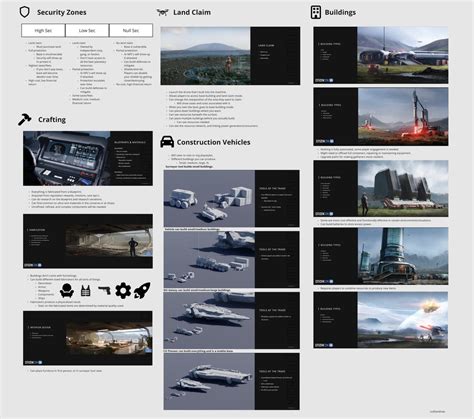Open the landed spaceship outpost building image

pyautogui.click(x=403, y=55)
